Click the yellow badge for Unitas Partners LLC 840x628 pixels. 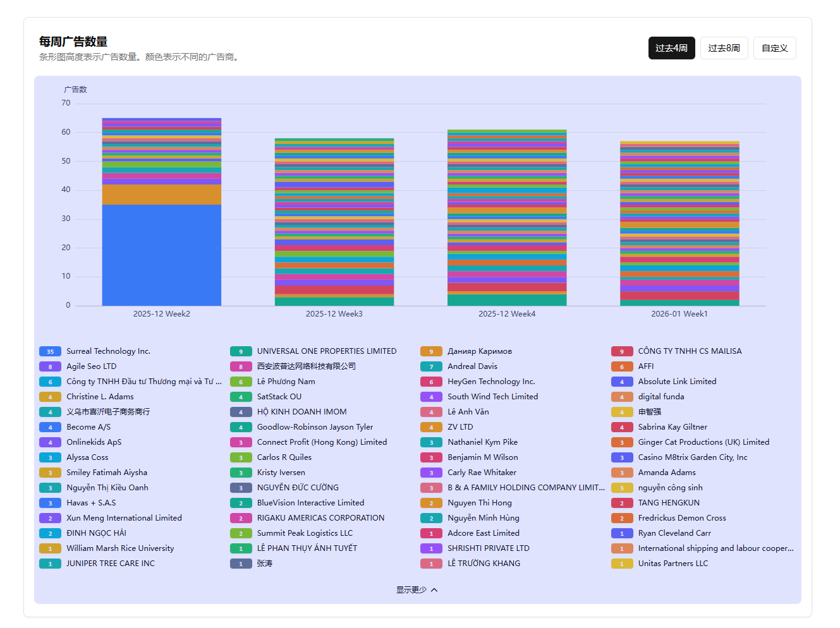(622, 564)
